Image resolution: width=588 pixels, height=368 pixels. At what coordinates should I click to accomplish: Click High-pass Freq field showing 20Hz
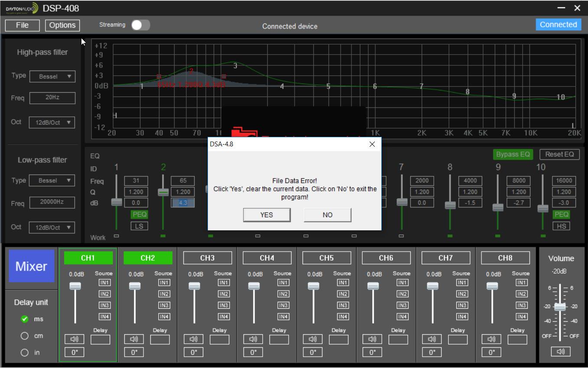pos(52,98)
